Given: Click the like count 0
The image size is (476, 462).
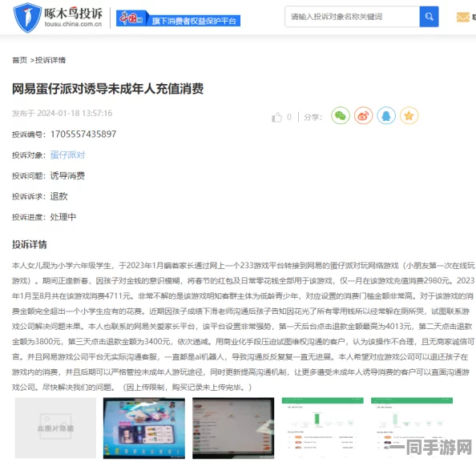Looking at the screenshot, I should pos(289,117).
